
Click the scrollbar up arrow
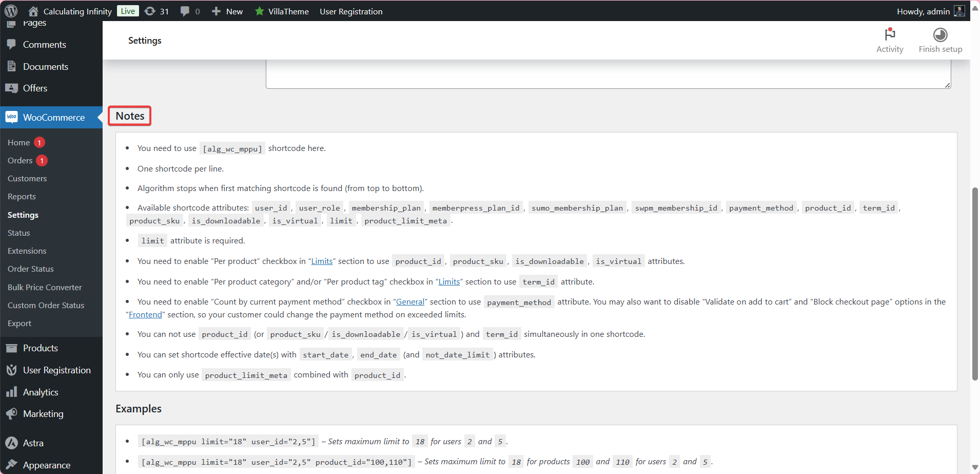tap(975, 8)
